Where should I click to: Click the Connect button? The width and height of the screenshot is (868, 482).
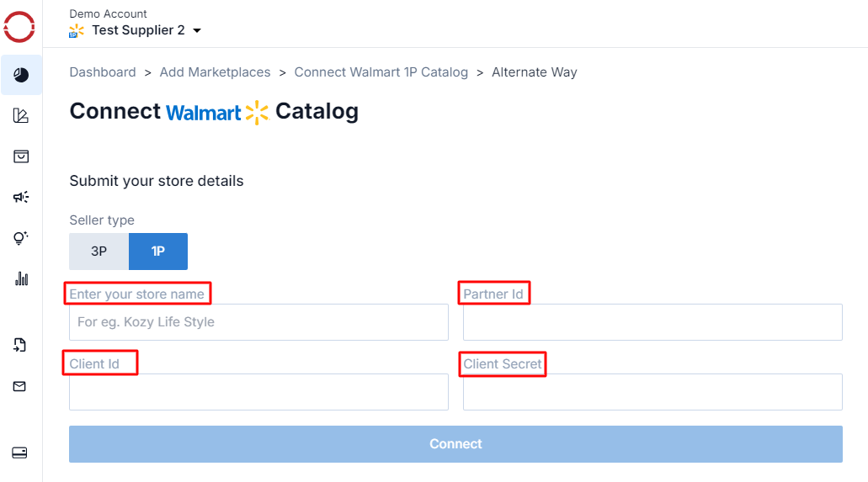(455, 444)
